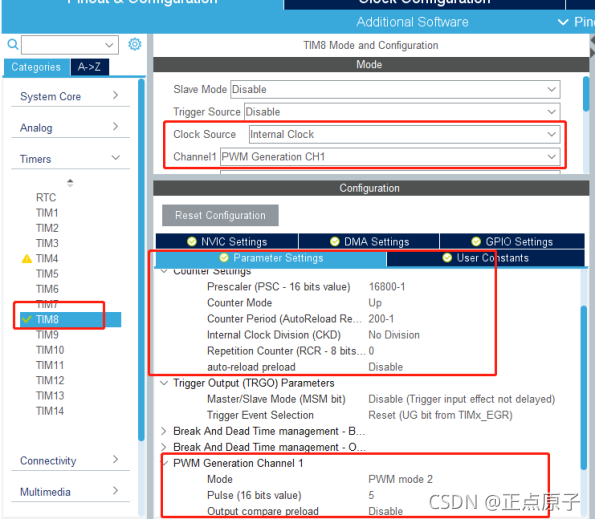Switch to Categories tab

[x=36, y=67]
